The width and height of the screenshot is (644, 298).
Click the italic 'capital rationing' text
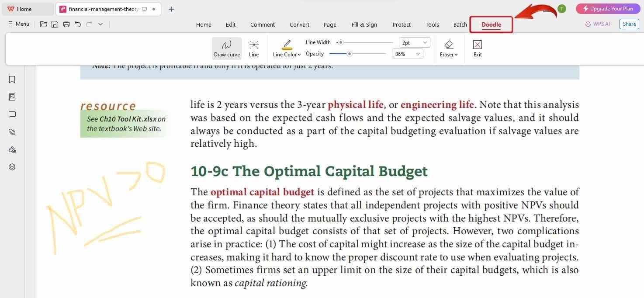pyautogui.click(x=270, y=283)
